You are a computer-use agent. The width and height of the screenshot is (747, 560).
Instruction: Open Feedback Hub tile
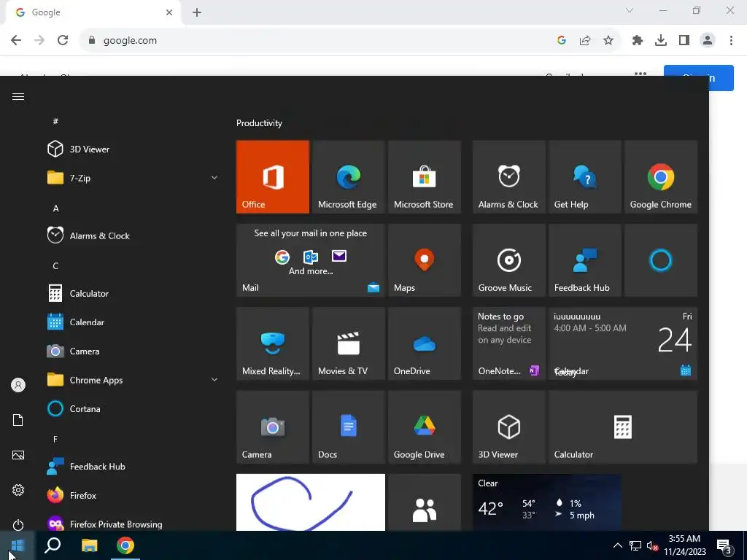[x=585, y=260]
